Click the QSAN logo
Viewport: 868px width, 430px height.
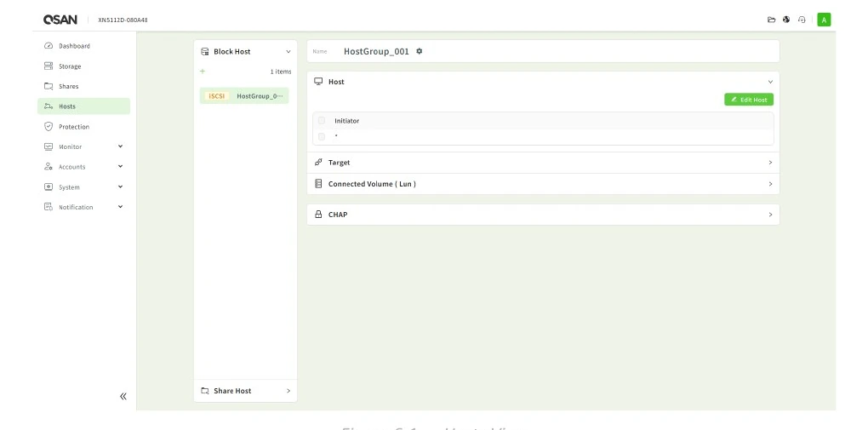[x=60, y=20]
